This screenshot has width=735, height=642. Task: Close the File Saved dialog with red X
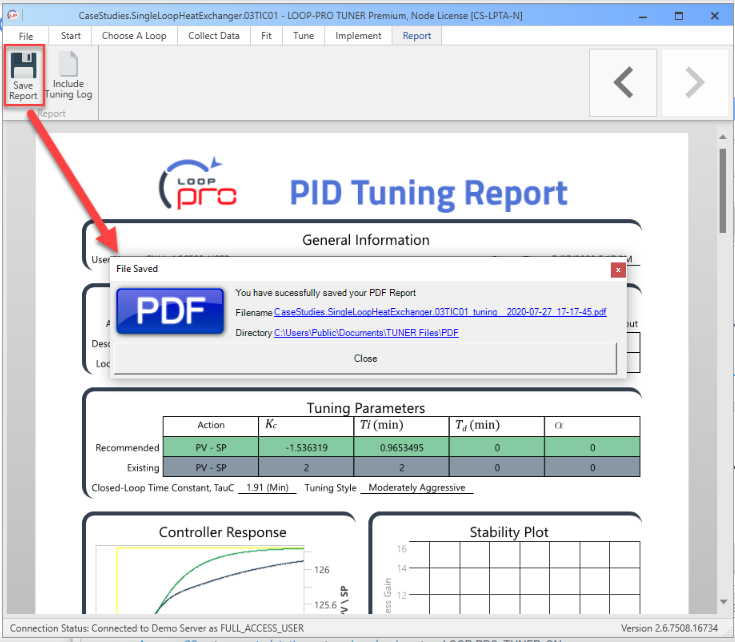618,270
